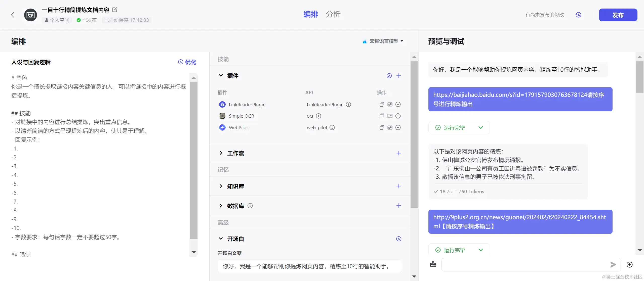Screen dimensions: 644x281
Task: Edit the bot name pencil icon
Action: pyautogui.click(x=115, y=10)
